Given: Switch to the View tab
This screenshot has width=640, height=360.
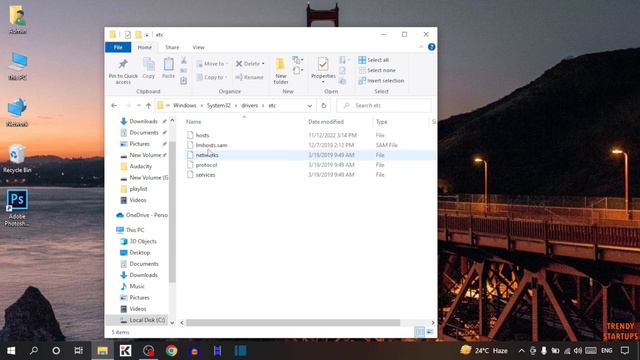Looking at the screenshot, I should pyautogui.click(x=198, y=47).
